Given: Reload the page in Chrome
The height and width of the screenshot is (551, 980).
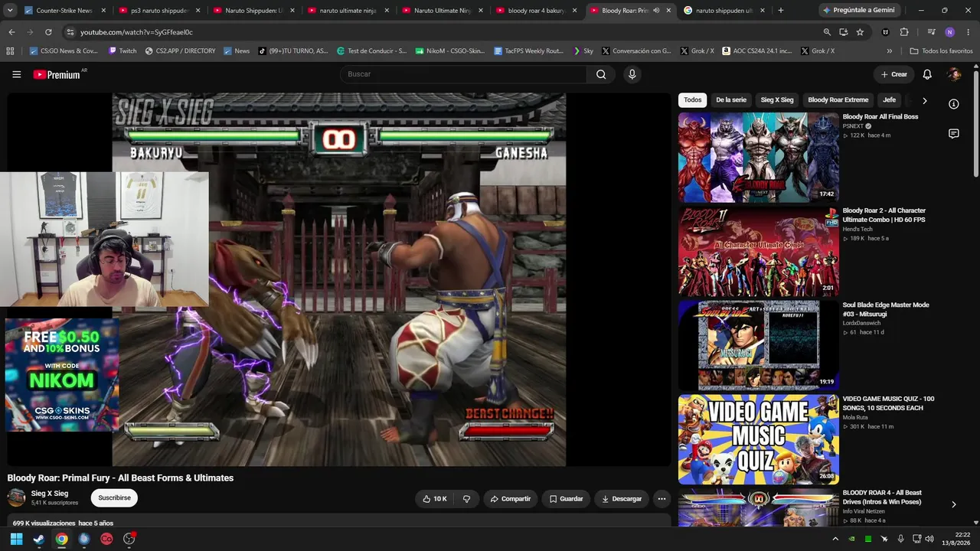Looking at the screenshot, I should (x=48, y=32).
